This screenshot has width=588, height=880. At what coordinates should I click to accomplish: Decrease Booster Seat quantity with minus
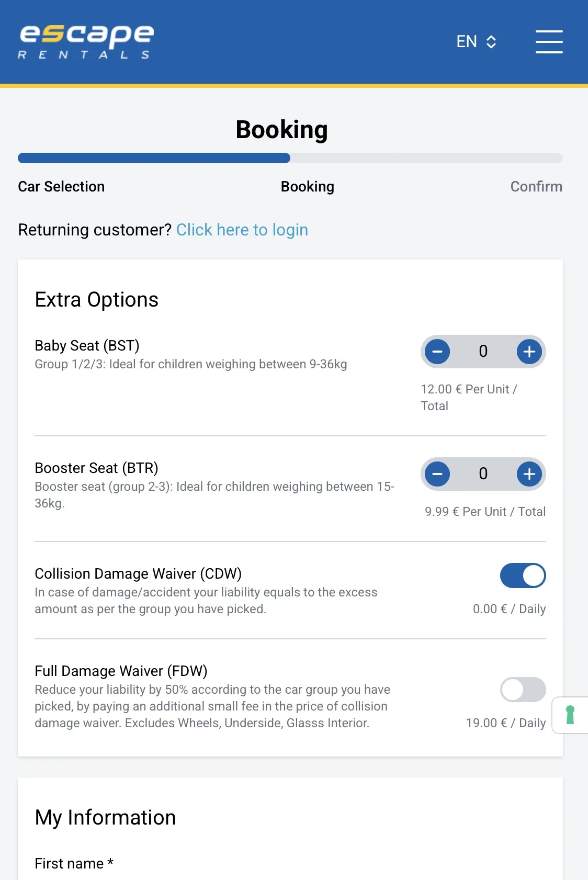(437, 474)
